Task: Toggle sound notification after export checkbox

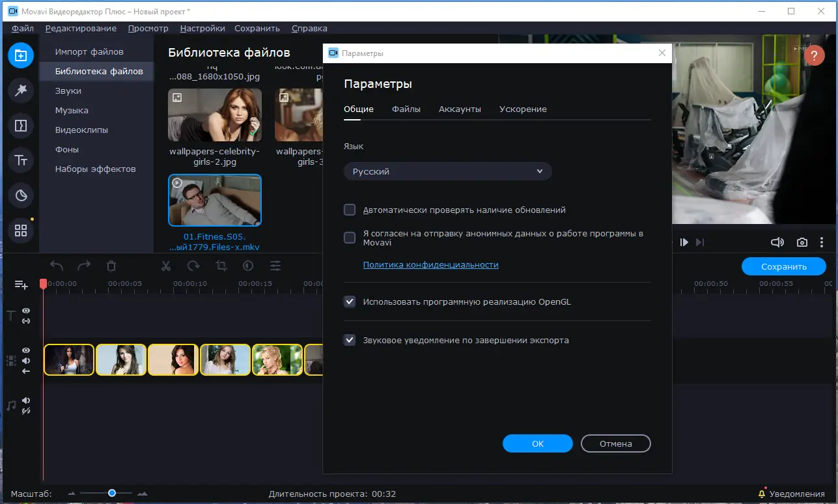Action: click(350, 340)
